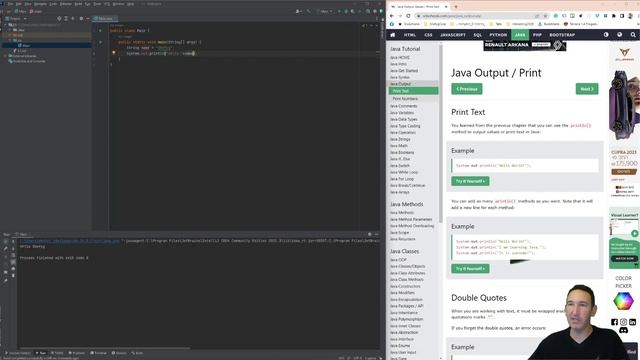This screenshot has width=640, height=360.
Task: Select Scratches and Consoles tree item
Action: [x=27, y=61]
